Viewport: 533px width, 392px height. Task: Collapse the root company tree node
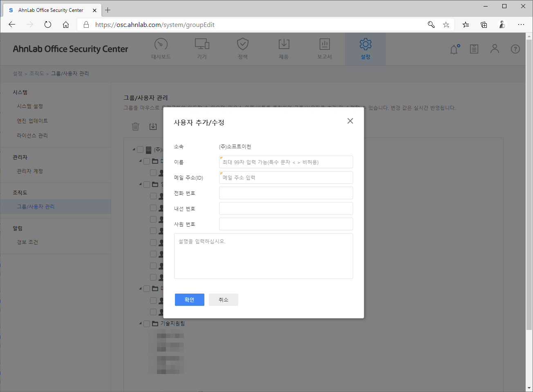134,149
